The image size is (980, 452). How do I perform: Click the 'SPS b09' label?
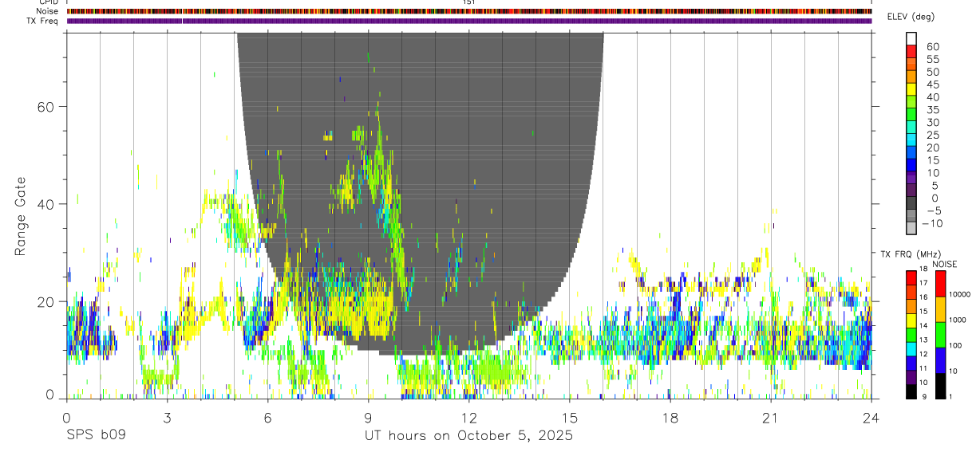click(97, 436)
